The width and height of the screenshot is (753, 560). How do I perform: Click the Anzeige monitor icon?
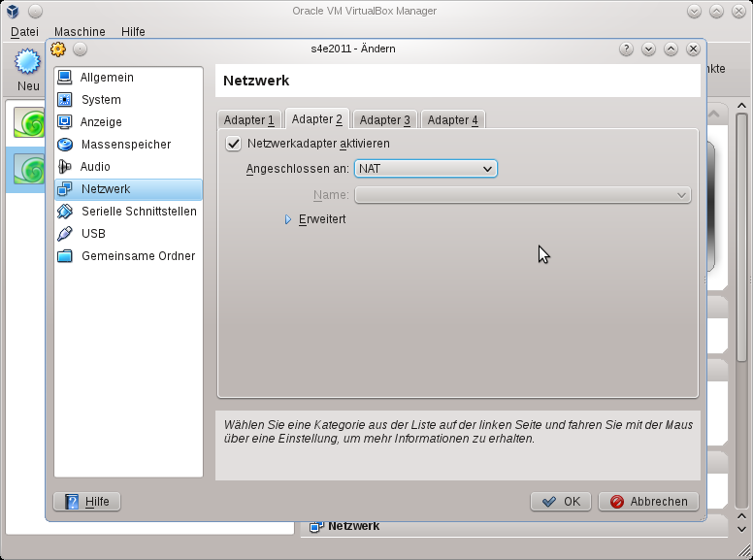coord(64,122)
